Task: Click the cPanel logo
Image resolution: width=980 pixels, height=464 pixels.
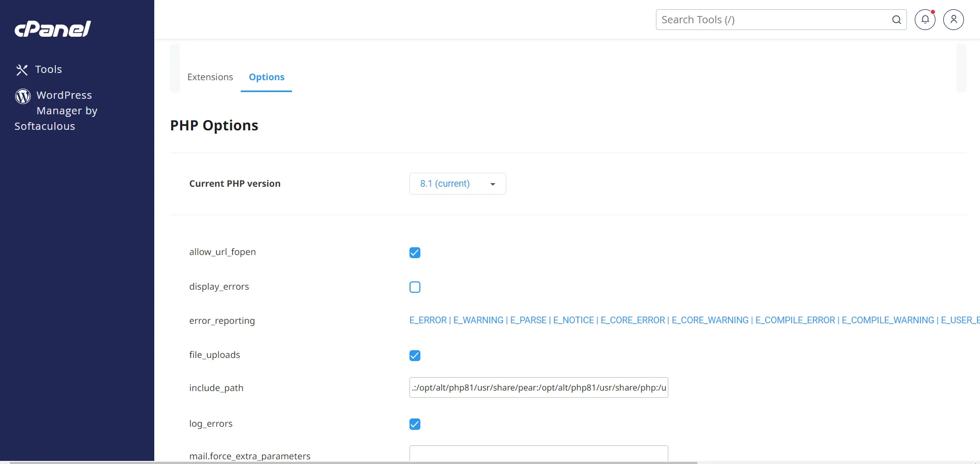Action: pyautogui.click(x=53, y=29)
